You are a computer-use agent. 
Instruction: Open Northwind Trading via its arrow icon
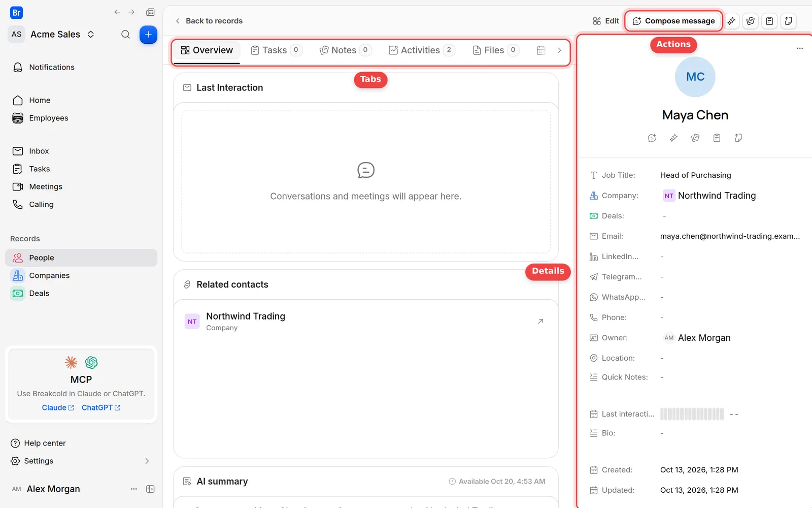[540, 321]
